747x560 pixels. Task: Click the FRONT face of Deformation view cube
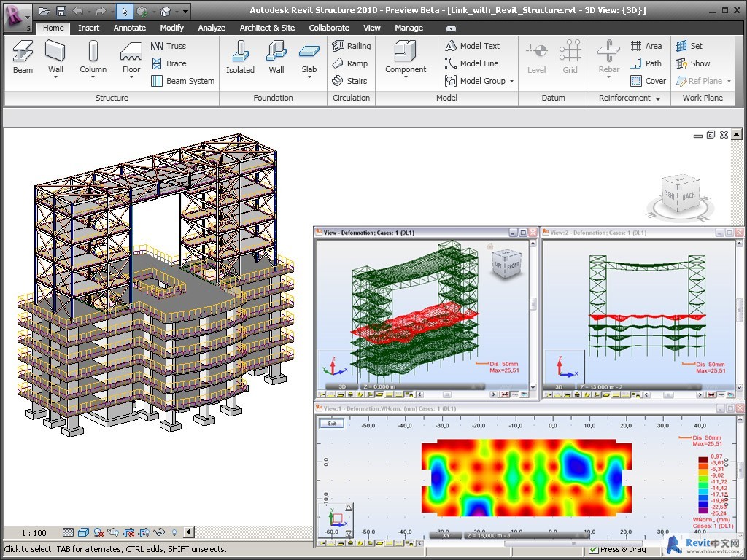[x=513, y=266]
